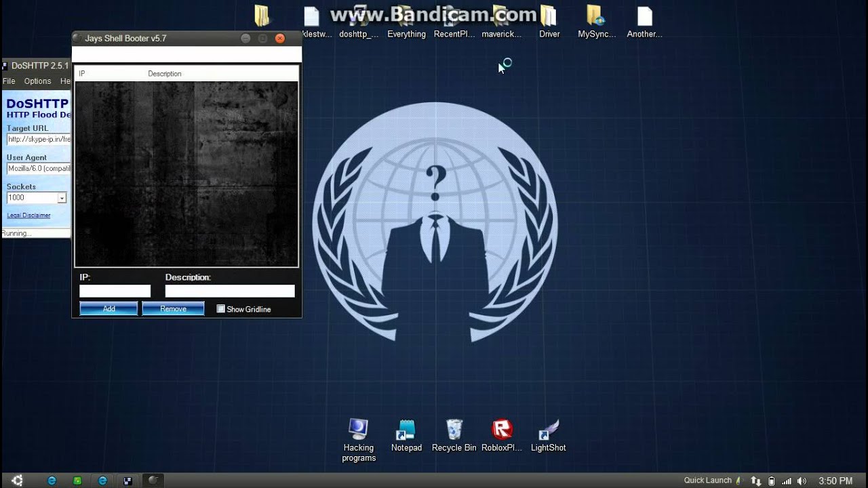Open the MySync... desktop folder
Image resolution: width=868 pixels, height=488 pixels.
(x=597, y=22)
